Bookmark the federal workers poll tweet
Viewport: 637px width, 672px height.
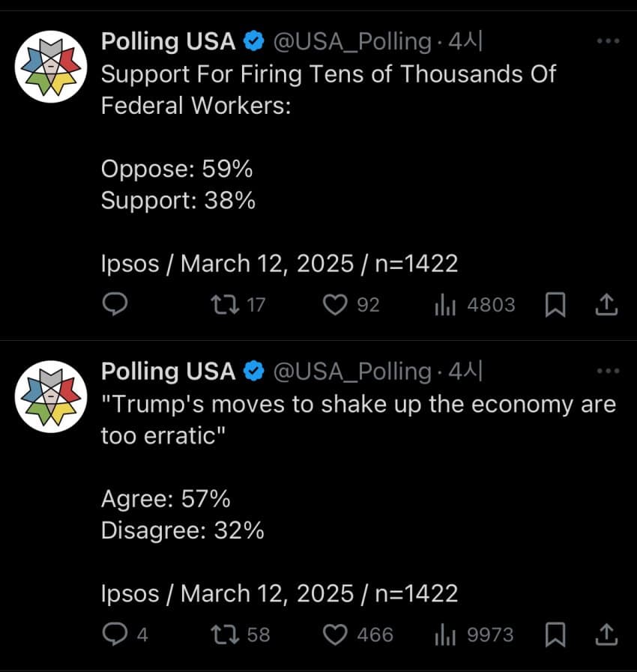tap(555, 304)
